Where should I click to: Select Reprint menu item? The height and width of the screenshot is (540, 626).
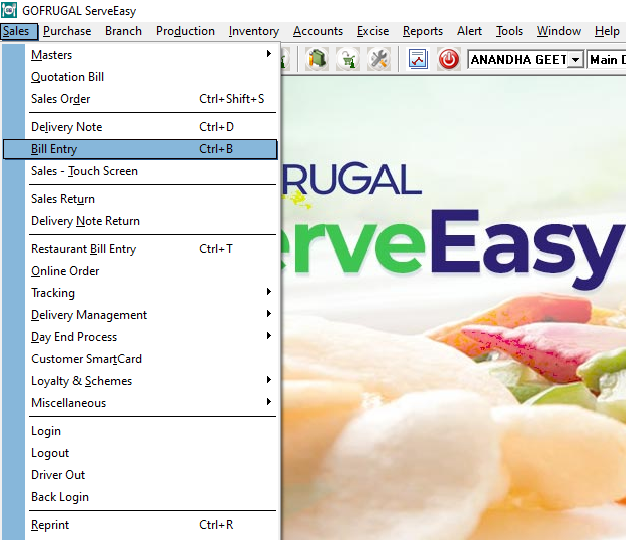[139, 524]
